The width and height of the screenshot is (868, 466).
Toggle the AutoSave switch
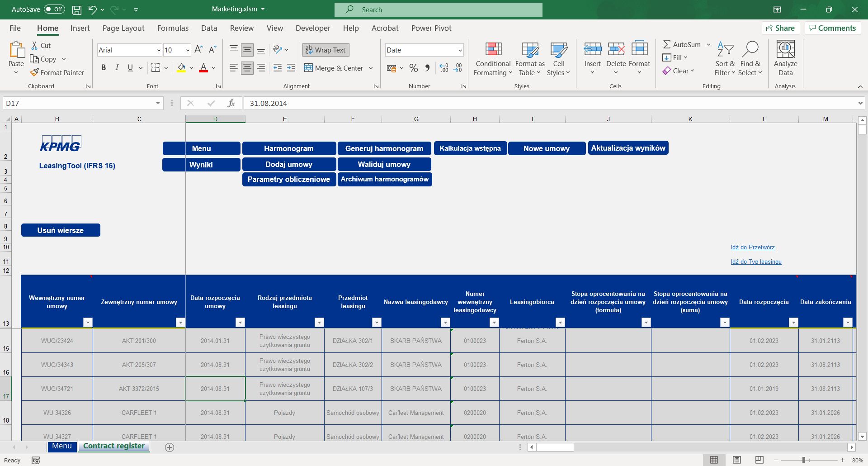(54, 10)
